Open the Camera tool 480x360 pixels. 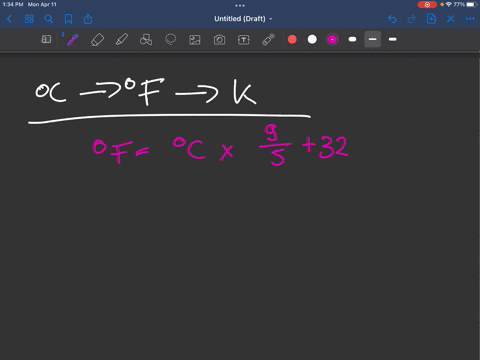pyautogui.click(x=219, y=40)
